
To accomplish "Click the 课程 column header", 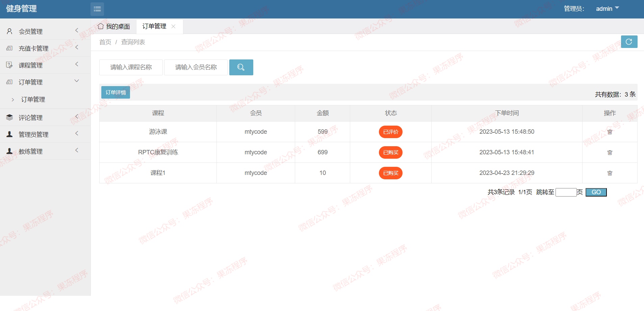I will click(x=158, y=113).
